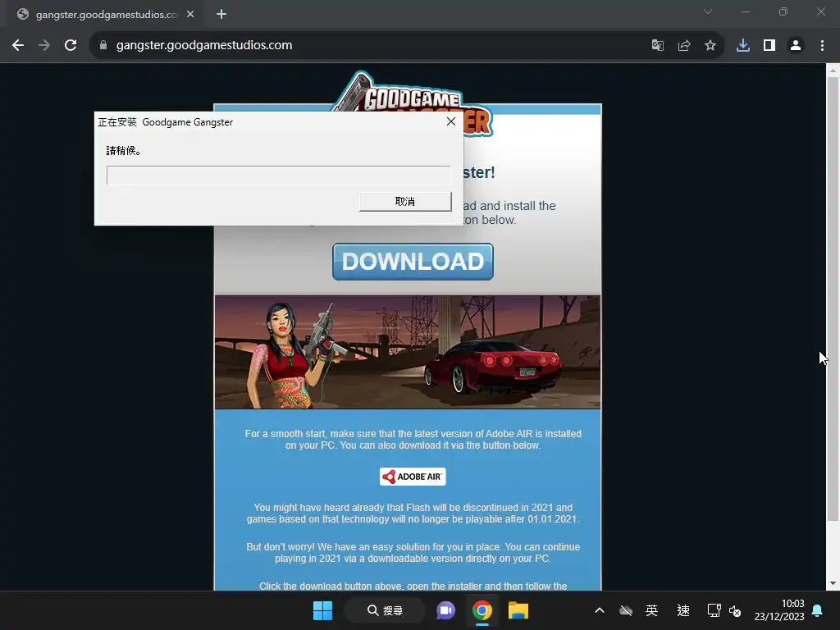Viewport: 840px width, 630px height.
Task: Open the clock showing 10:03
Action: click(779, 610)
